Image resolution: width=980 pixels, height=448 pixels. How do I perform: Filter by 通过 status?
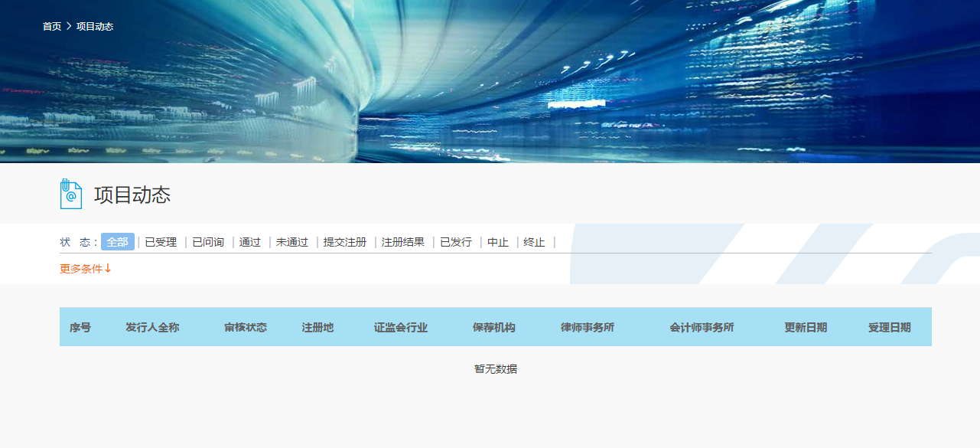click(250, 242)
